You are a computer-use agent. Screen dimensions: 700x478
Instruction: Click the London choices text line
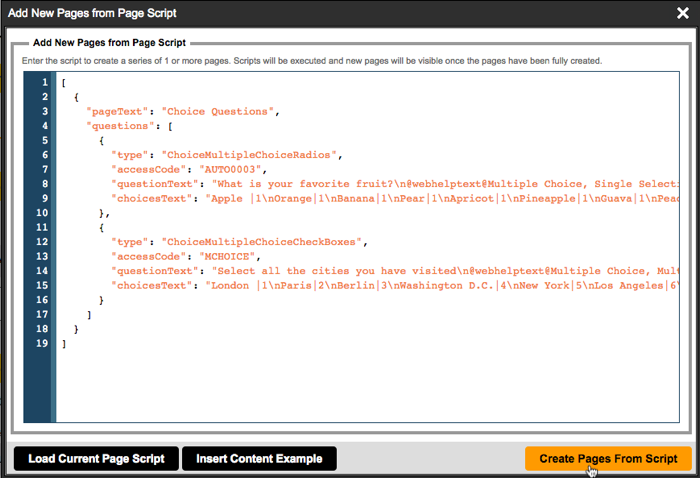pyautogui.click(x=440, y=285)
